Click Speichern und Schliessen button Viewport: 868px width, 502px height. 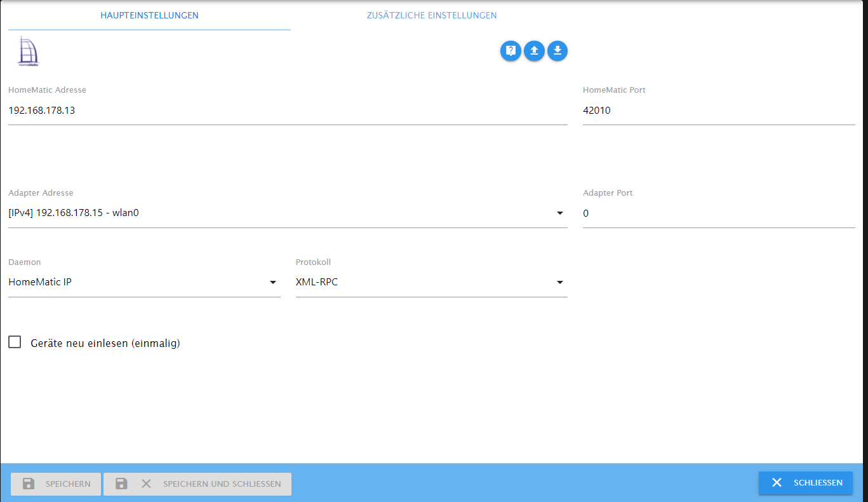[197, 484]
